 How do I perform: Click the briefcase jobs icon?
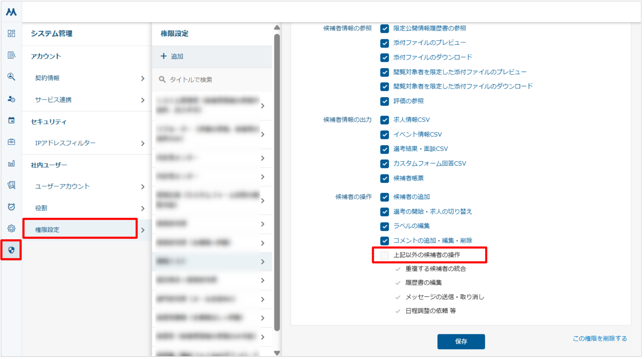pos(11,142)
